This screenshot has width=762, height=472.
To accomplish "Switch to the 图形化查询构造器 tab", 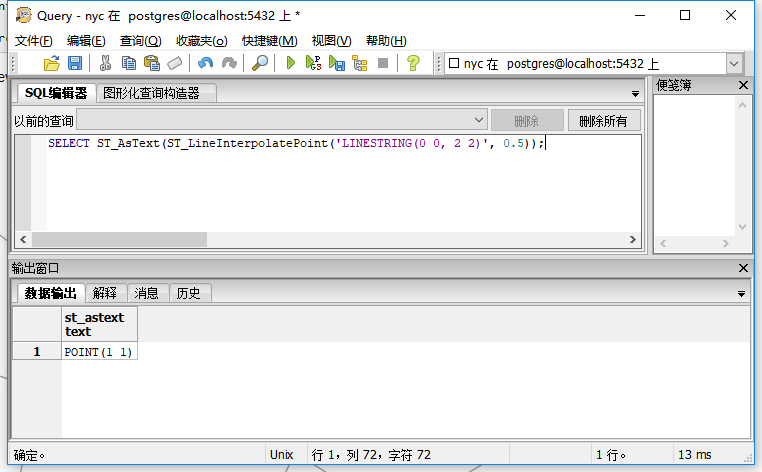I will point(156,93).
